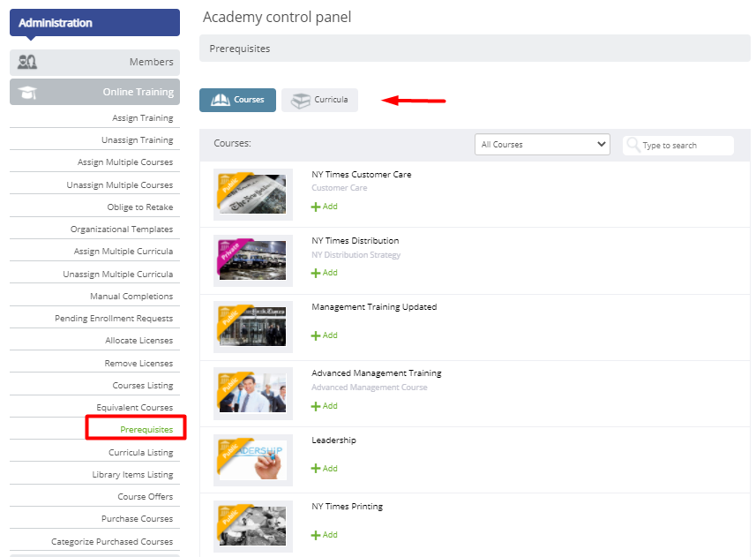The height and width of the screenshot is (557, 756).
Task: Click plus icon for NY Times Printing
Action: (316, 535)
